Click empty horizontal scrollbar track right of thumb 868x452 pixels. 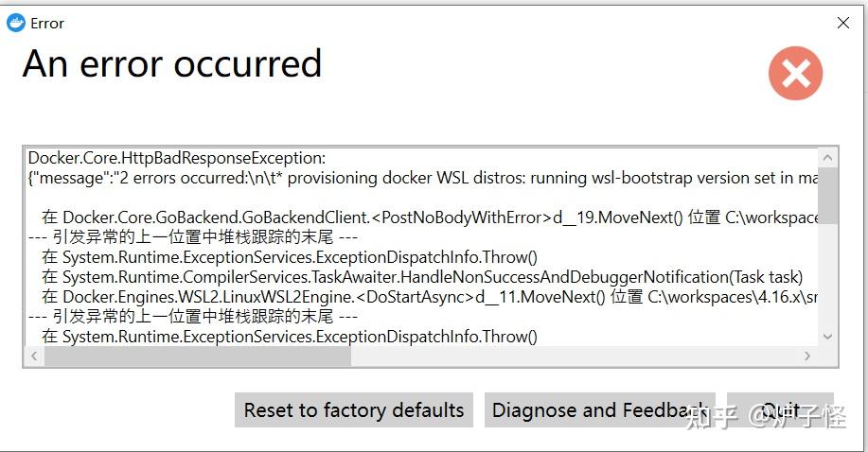(x=574, y=356)
